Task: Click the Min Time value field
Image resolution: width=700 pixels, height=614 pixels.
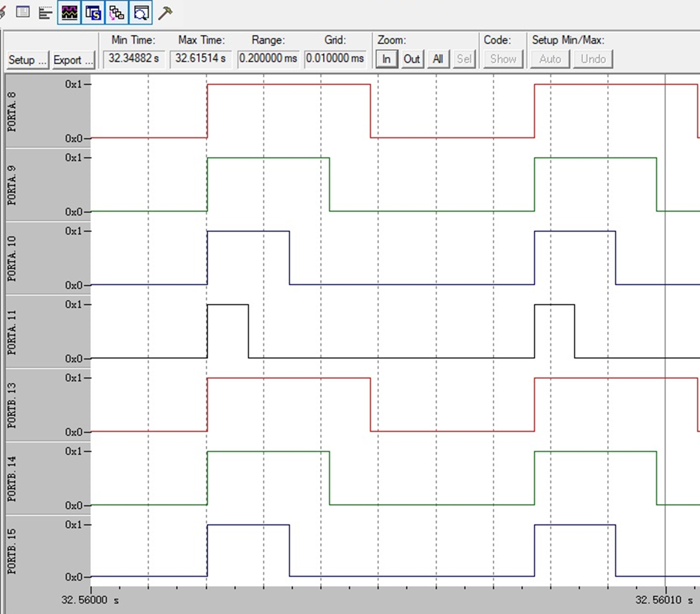Action: coord(134,59)
